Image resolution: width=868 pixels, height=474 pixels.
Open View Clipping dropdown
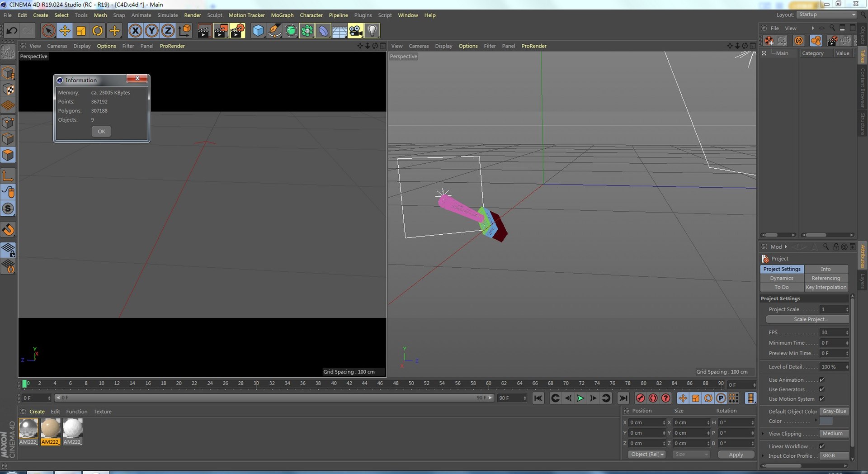(834, 434)
